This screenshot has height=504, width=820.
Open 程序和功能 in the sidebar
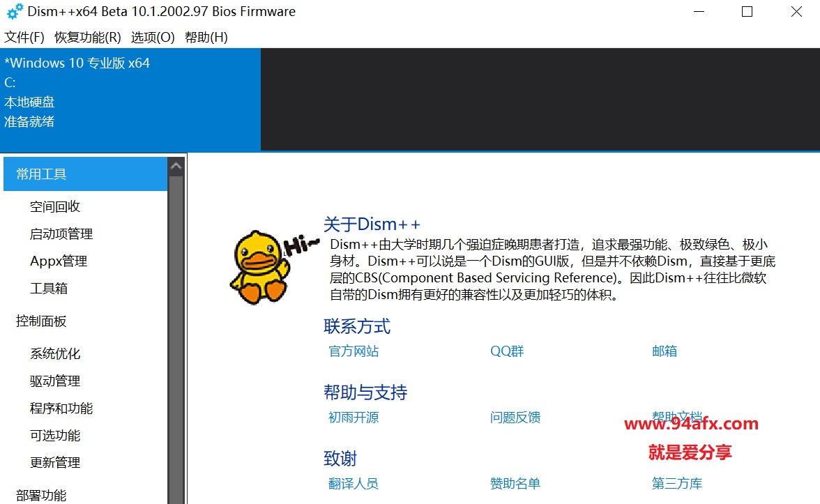pyautogui.click(x=61, y=408)
